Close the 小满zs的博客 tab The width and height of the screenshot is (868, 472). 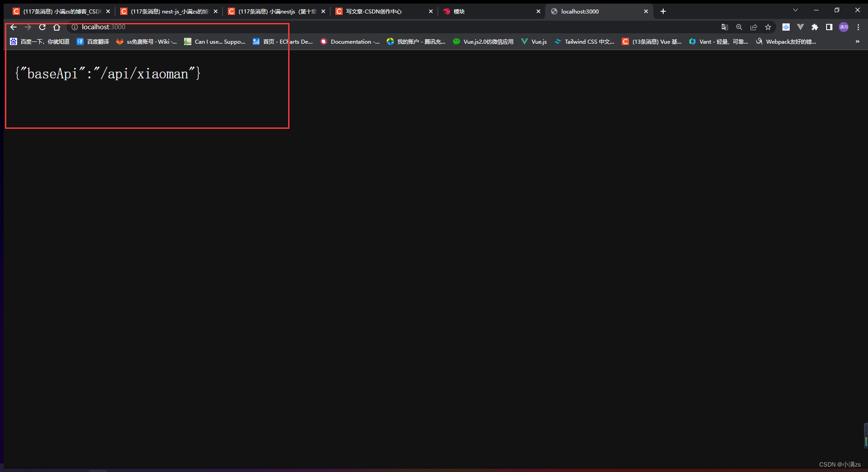tap(108, 11)
